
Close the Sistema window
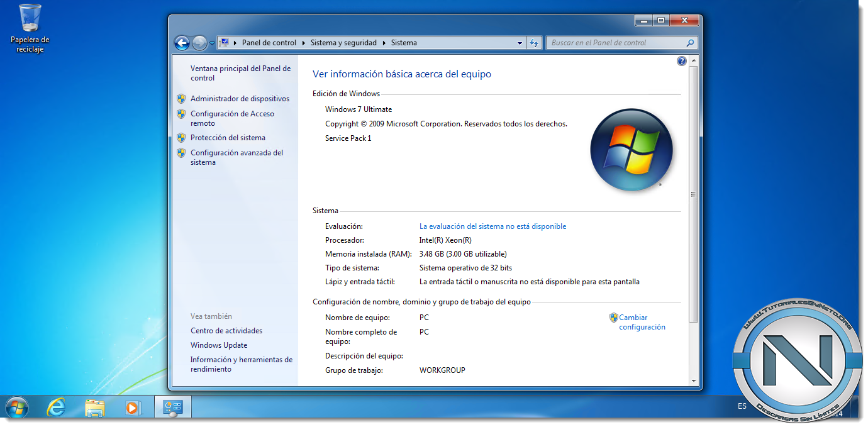[684, 21]
